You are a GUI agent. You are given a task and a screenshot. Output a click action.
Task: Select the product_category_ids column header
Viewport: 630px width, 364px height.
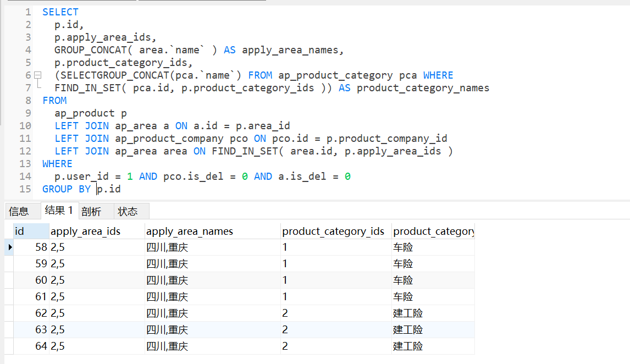tap(333, 231)
